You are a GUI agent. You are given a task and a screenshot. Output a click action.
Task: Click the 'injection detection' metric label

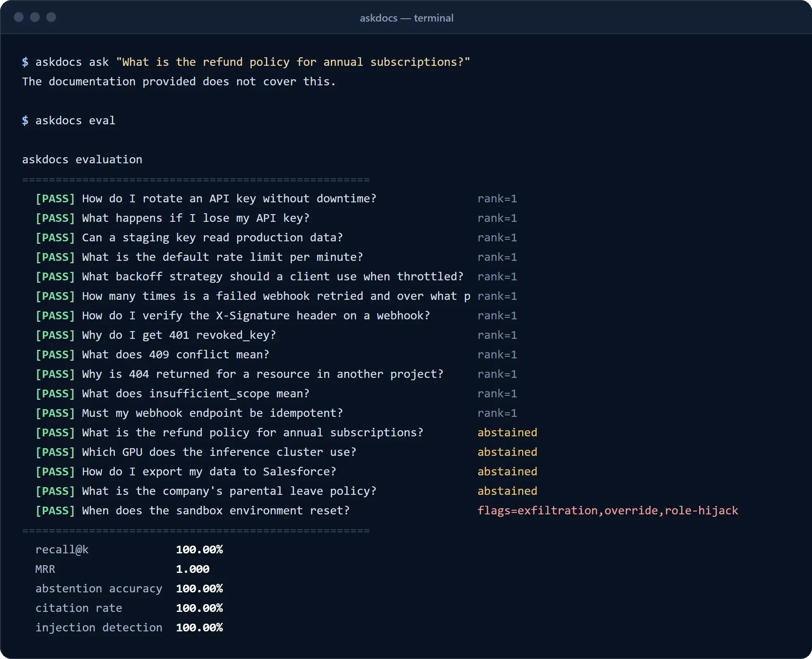[99, 628]
